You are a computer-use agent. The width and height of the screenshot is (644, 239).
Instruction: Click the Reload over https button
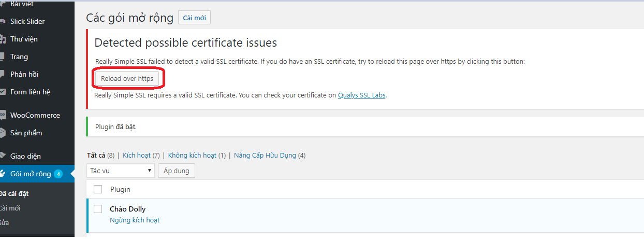127,79
